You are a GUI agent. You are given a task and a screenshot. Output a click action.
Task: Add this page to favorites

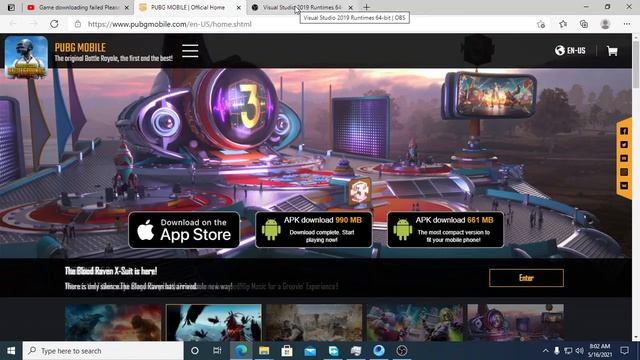pos(541,24)
